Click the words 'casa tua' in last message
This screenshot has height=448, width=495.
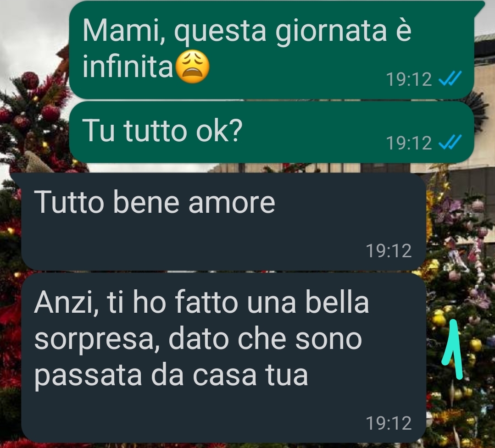pyautogui.click(x=250, y=375)
